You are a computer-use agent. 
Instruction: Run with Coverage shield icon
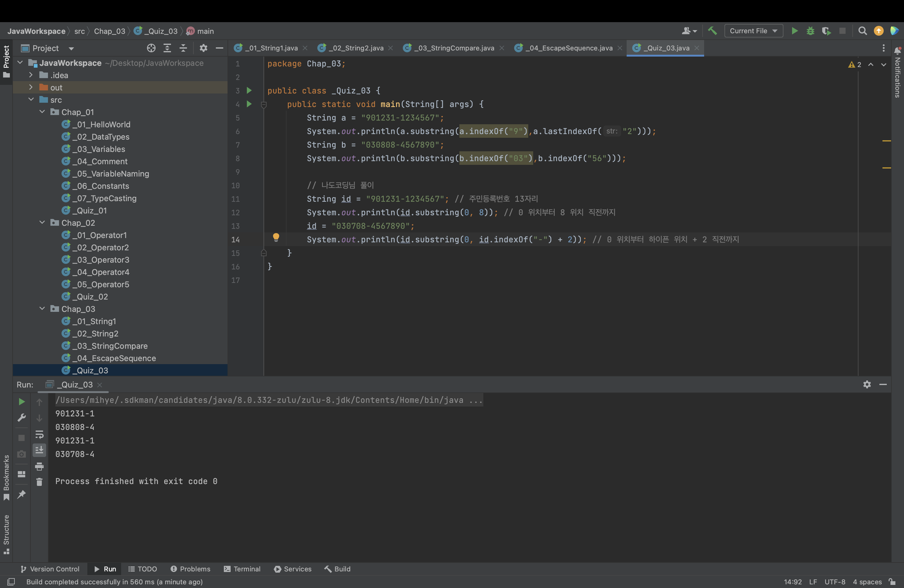(x=826, y=31)
